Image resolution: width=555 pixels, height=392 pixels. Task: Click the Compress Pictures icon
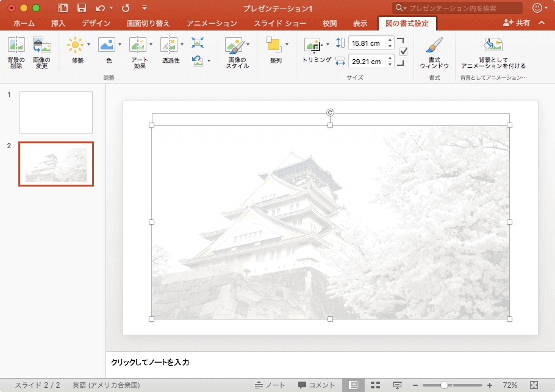click(198, 43)
